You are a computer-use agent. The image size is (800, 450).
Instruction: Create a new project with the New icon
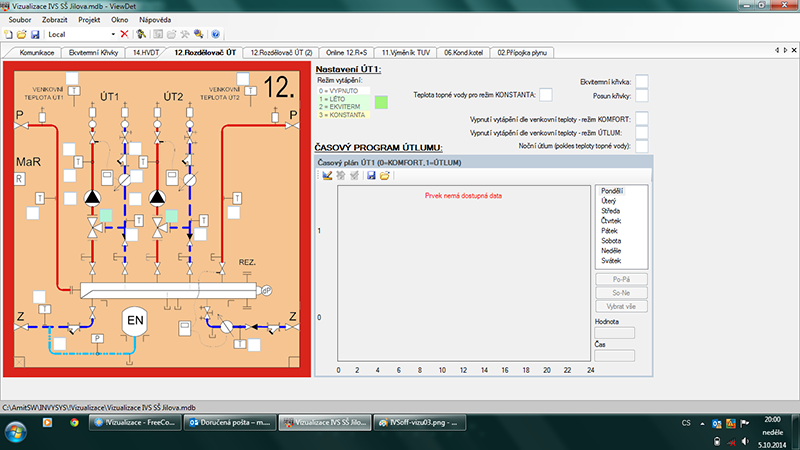pos(8,34)
